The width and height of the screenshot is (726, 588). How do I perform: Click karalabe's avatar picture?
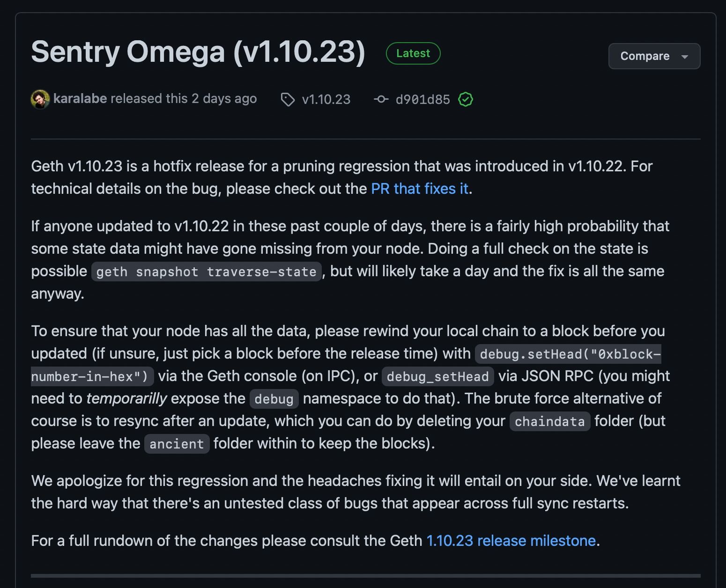[40, 99]
